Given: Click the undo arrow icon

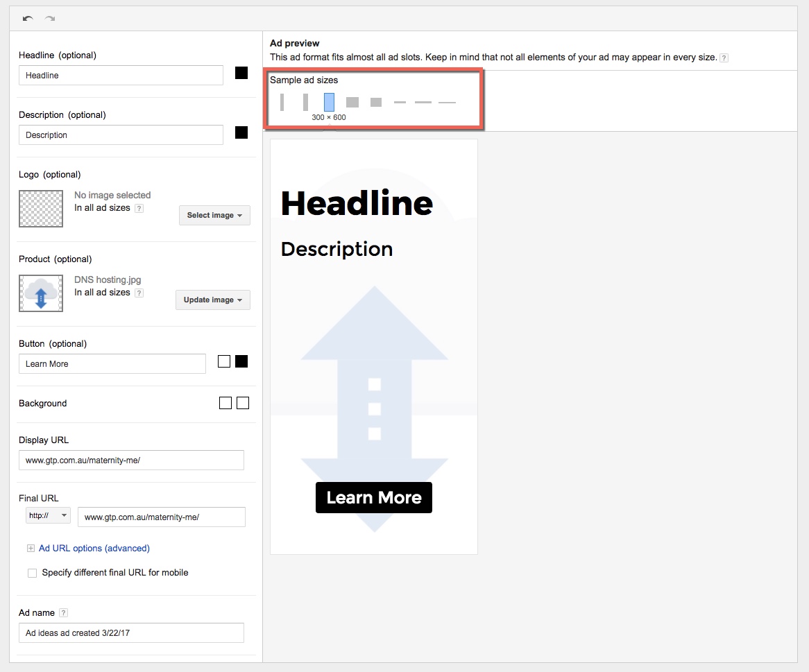Looking at the screenshot, I should click(x=27, y=19).
